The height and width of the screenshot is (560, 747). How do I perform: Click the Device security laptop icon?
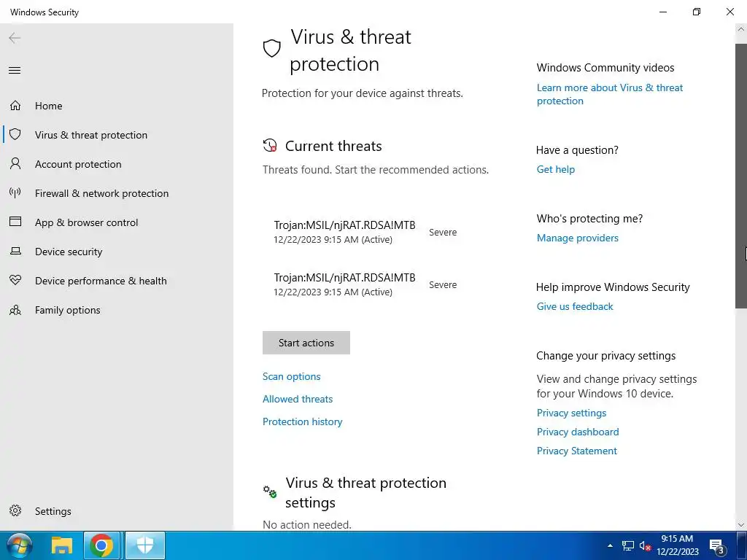(x=15, y=251)
